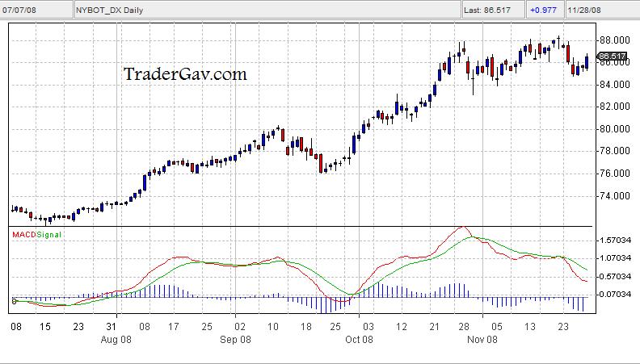Viewport: 640px width, 364px height.
Task: Click the 1.07034 MACD axis value
Action: coord(616,258)
